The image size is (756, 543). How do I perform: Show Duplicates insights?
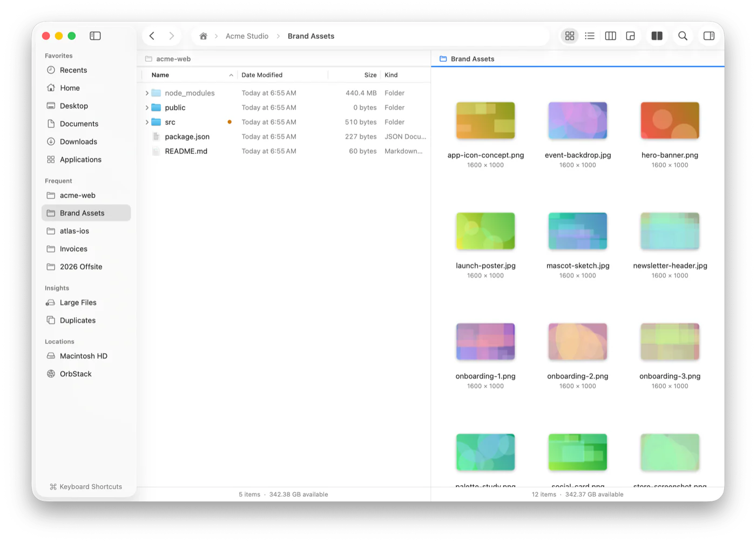86,320
